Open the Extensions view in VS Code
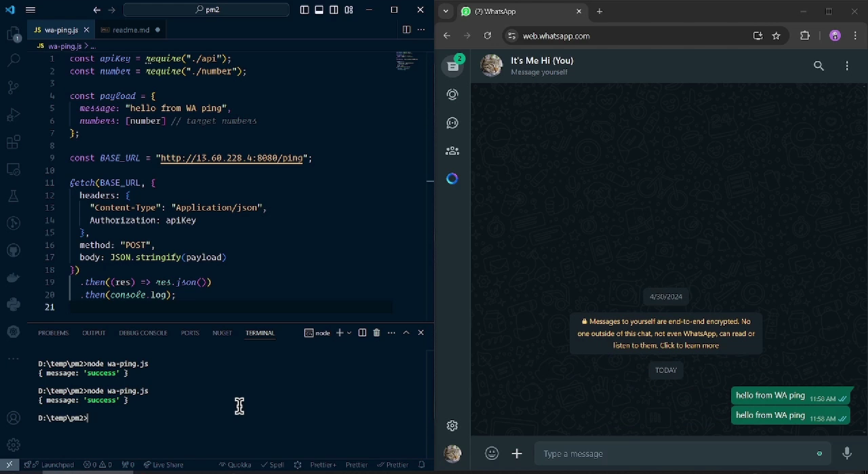 (x=14, y=142)
